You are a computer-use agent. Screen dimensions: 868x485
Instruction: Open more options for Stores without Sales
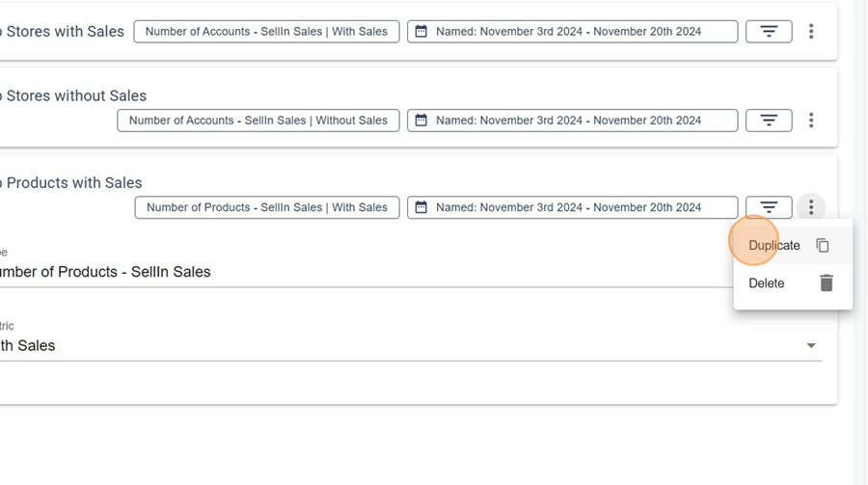(x=811, y=121)
